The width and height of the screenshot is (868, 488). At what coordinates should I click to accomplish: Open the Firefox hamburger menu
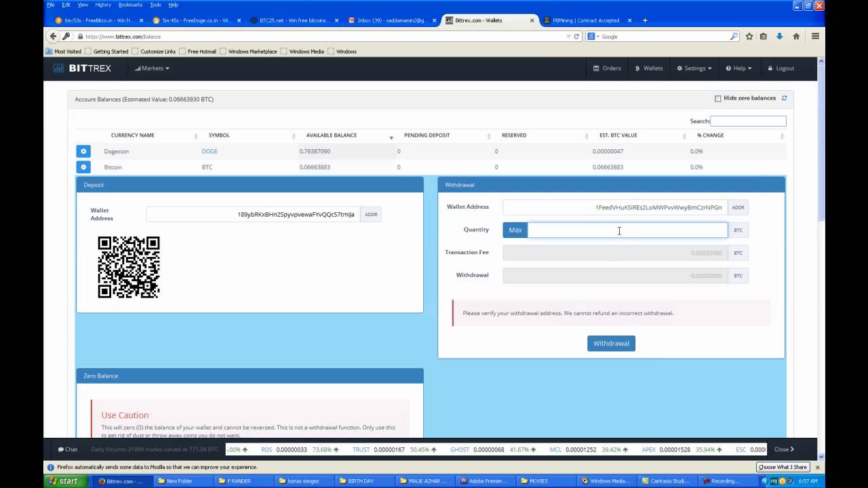tap(815, 37)
